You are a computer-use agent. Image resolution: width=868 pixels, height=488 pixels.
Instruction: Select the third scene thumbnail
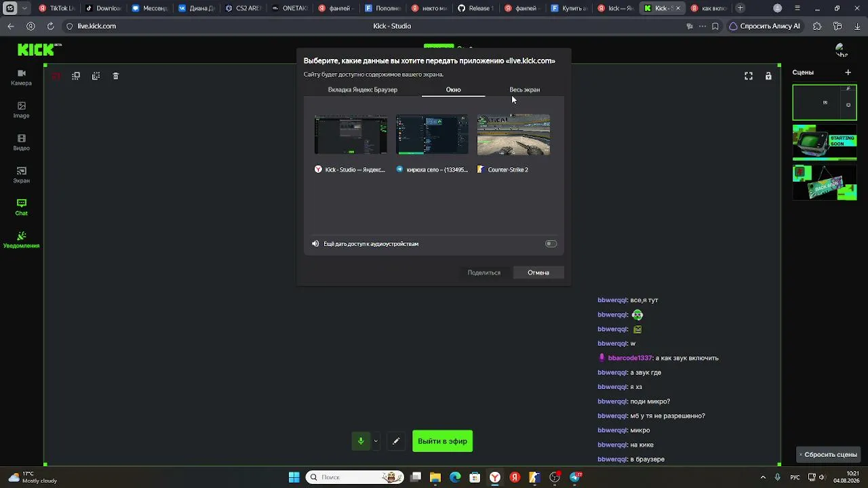(x=825, y=182)
